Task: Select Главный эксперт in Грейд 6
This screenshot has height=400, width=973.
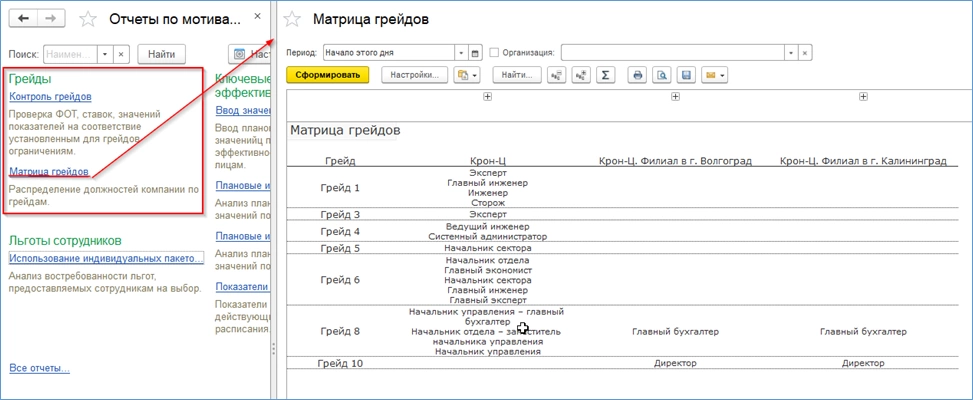Action: (x=488, y=300)
